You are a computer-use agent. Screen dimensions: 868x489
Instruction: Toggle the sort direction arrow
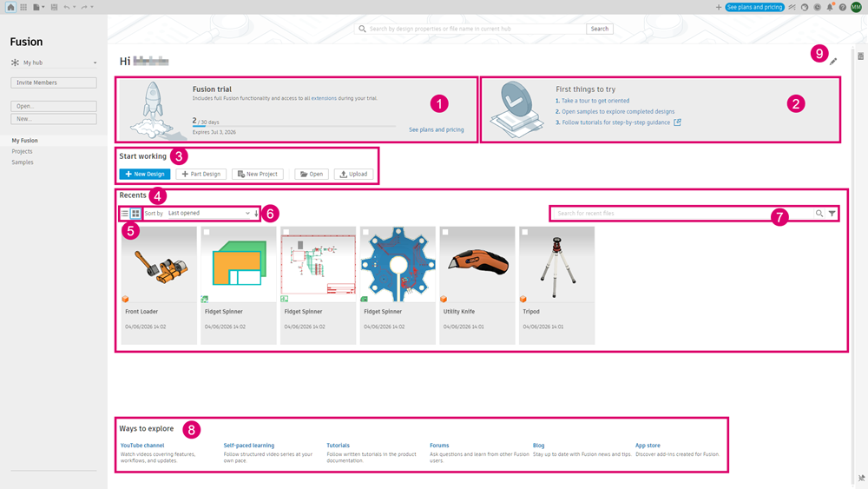(x=256, y=213)
